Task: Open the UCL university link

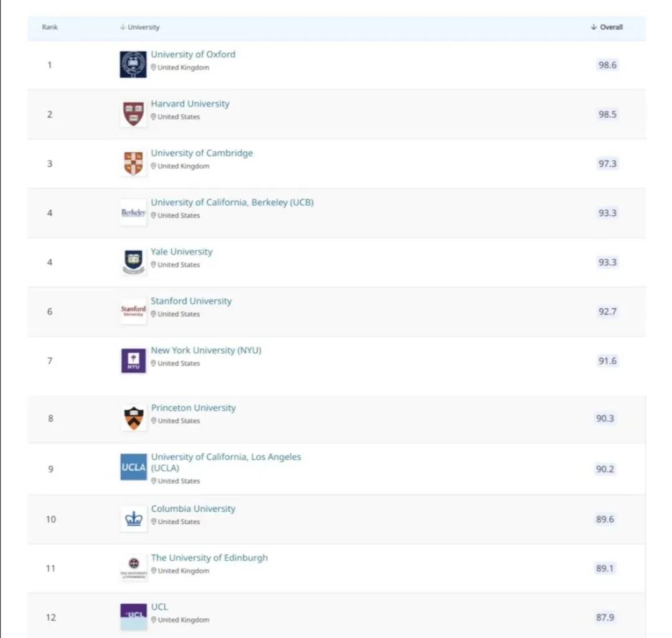Action: [159, 607]
